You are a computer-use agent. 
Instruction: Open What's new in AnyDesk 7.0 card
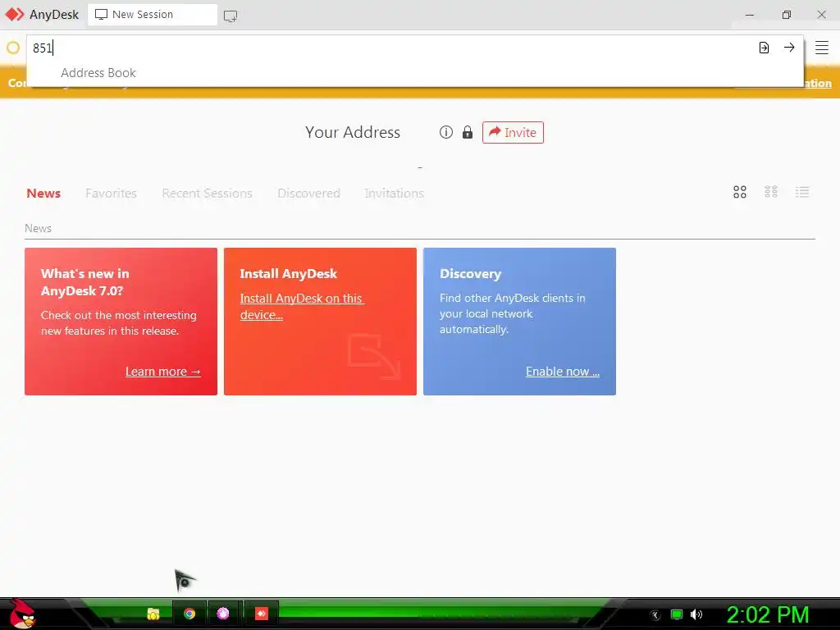tap(121, 322)
